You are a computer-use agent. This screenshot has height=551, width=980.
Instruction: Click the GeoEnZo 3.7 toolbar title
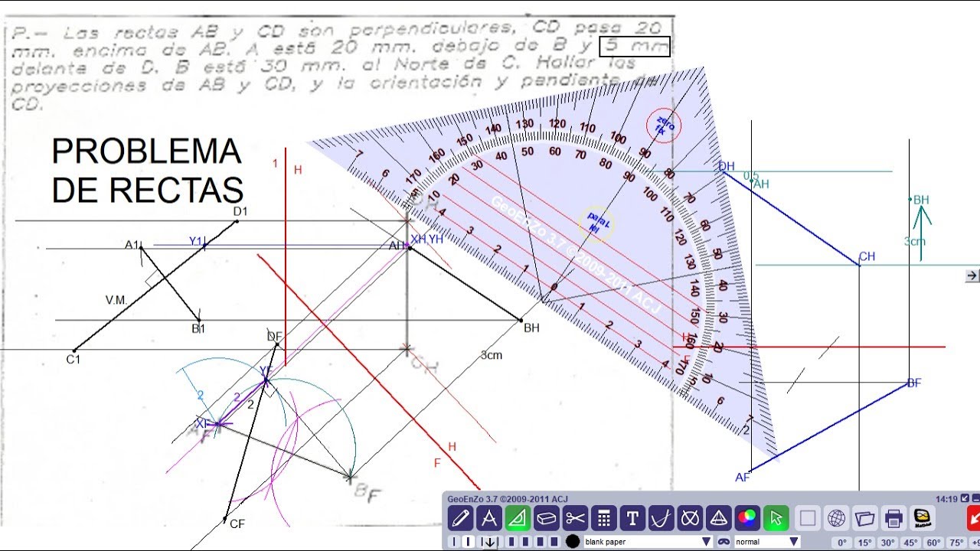pos(508,499)
